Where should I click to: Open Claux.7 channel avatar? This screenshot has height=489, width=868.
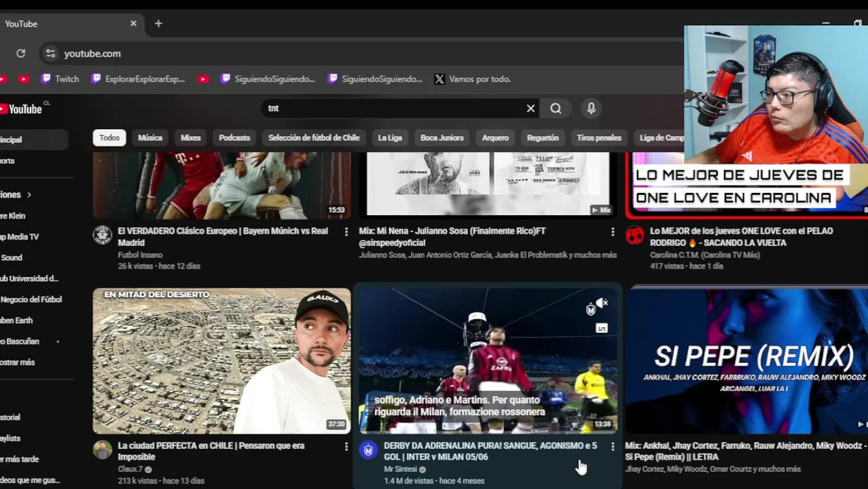coord(103,450)
